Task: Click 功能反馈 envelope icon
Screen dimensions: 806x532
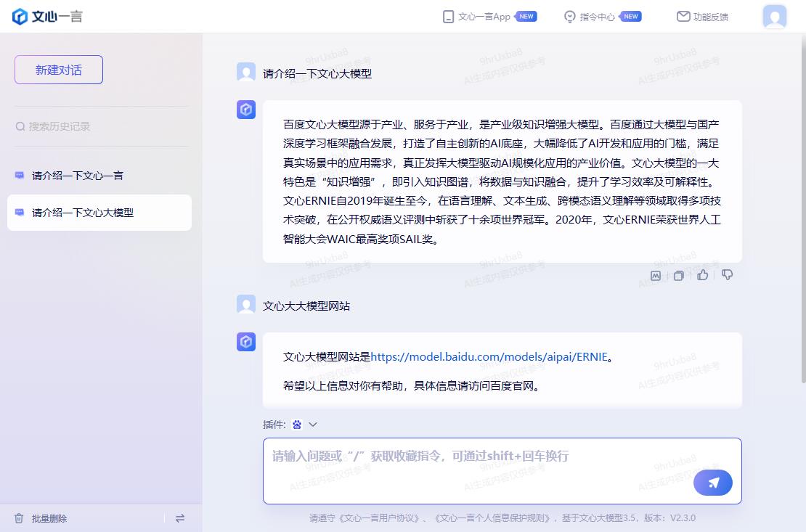Action: pyautogui.click(x=683, y=17)
